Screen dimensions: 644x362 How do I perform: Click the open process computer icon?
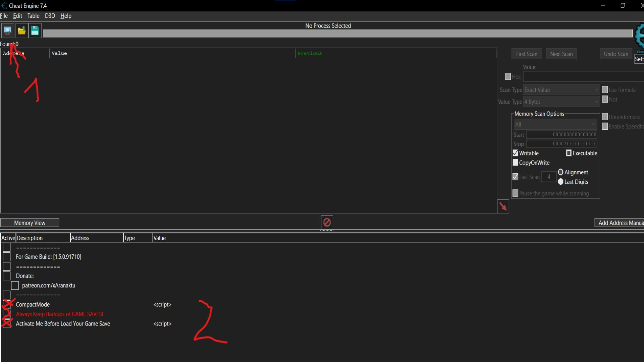(7, 31)
